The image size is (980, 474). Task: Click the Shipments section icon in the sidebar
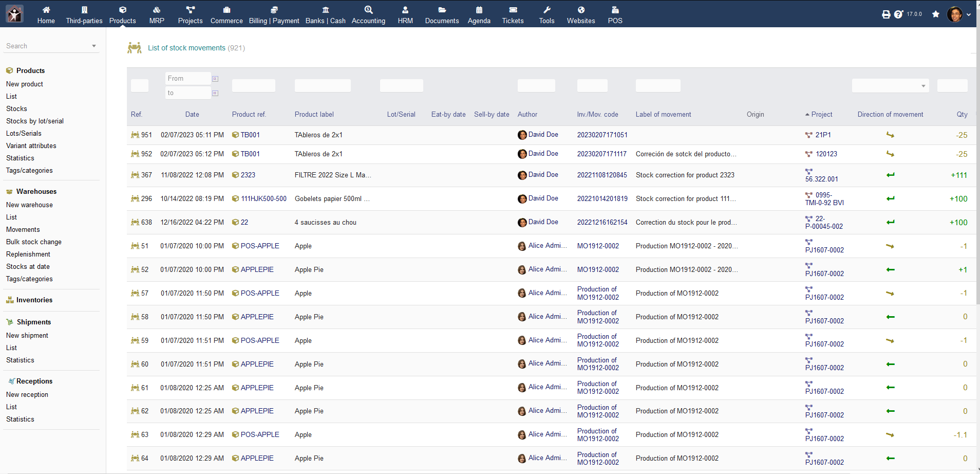(9, 322)
